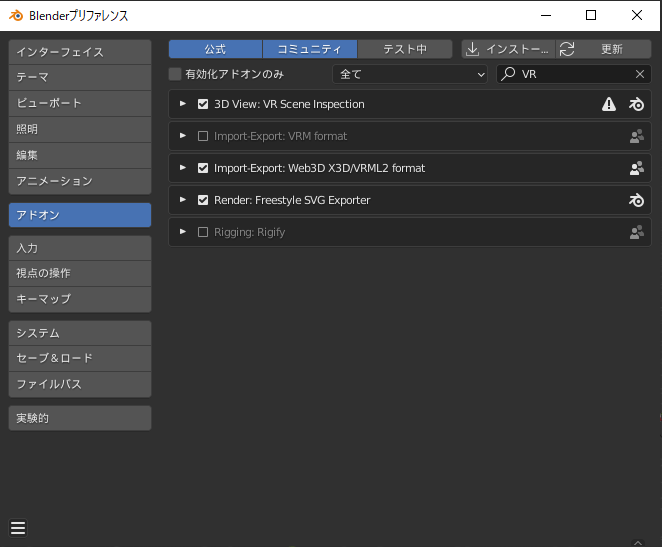This screenshot has height=547, width=662.
Task: Minimize the Blender preferences window
Action: pos(546,16)
